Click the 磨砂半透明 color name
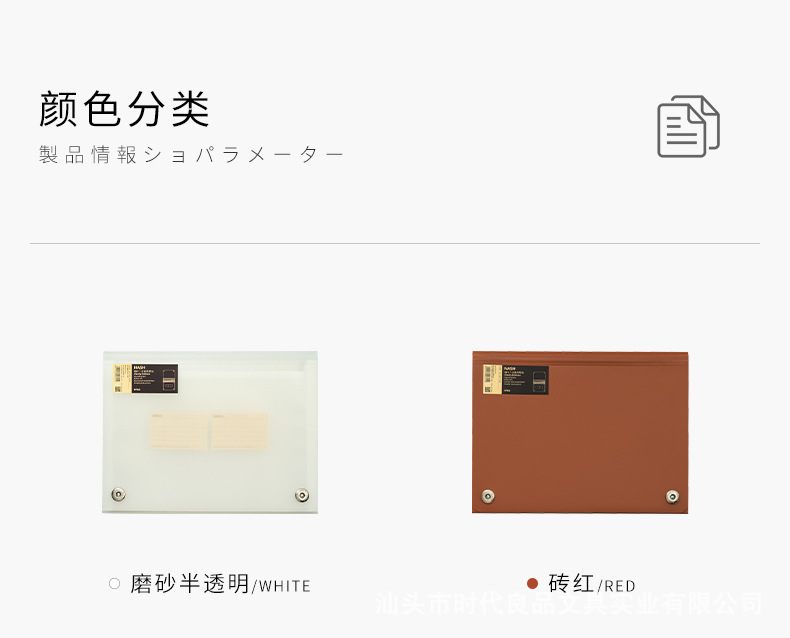This screenshot has height=638, width=790. pyautogui.click(x=190, y=584)
